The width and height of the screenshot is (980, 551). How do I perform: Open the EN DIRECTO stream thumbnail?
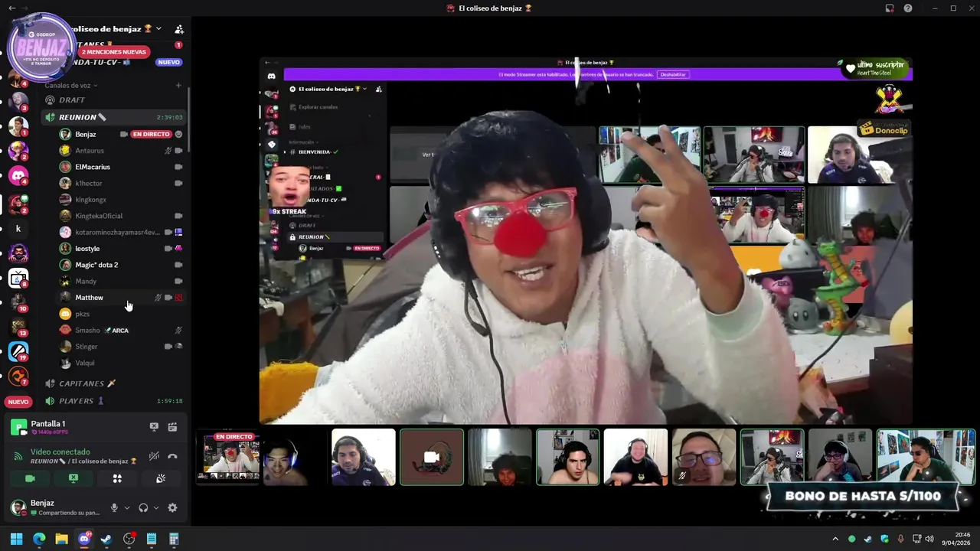click(x=229, y=457)
